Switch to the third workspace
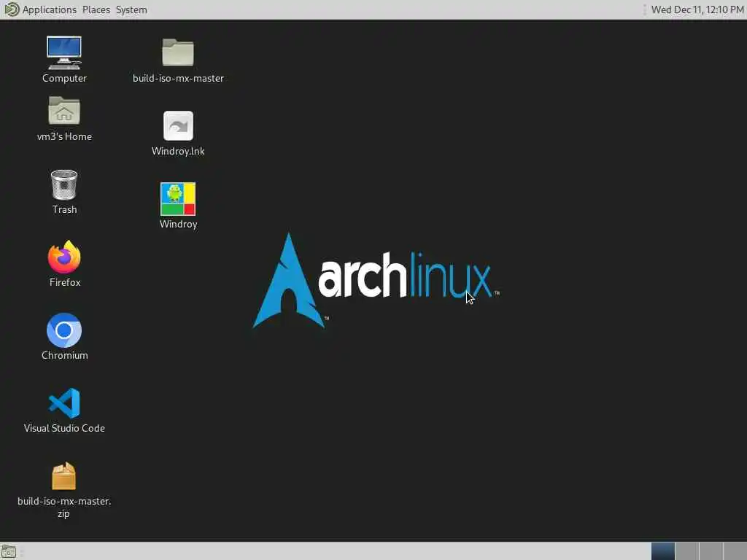This screenshot has height=560, width=747. (x=711, y=551)
